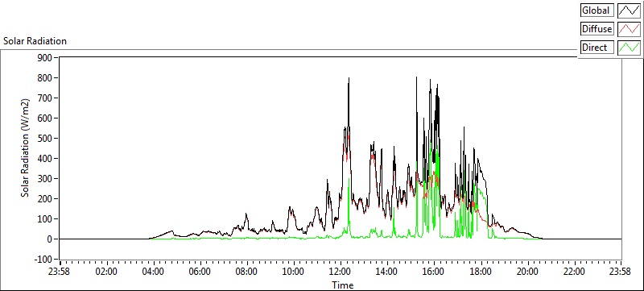Click the 22:00 time tick label

point(574,272)
